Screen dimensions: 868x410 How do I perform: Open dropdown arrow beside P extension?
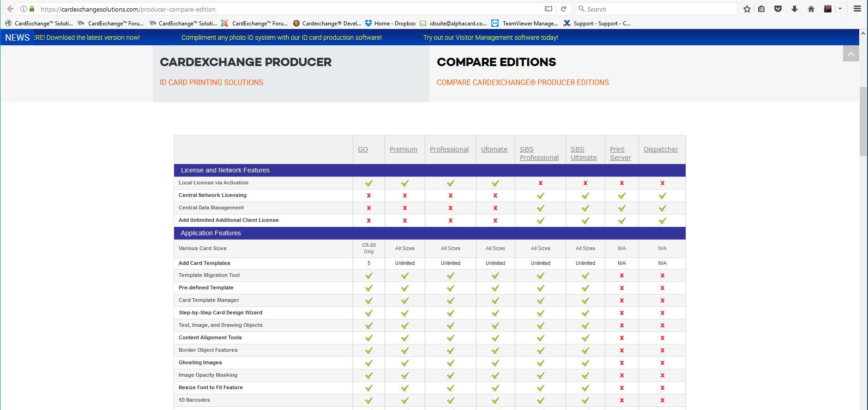(x=840, y=9)
